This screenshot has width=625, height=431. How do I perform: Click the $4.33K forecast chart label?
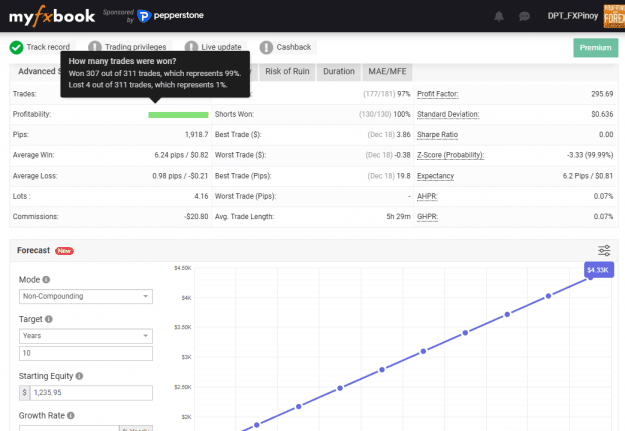click(x=599, y=270)
